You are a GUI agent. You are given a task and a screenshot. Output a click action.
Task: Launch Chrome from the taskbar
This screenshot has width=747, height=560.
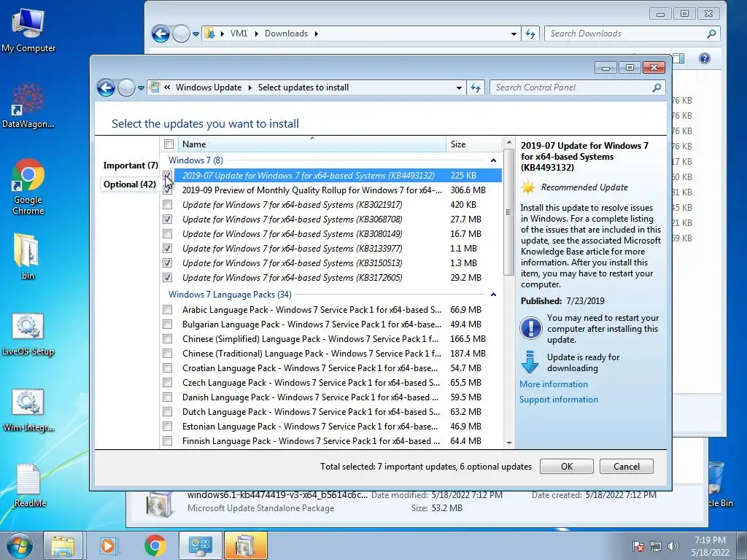point(155,546)
